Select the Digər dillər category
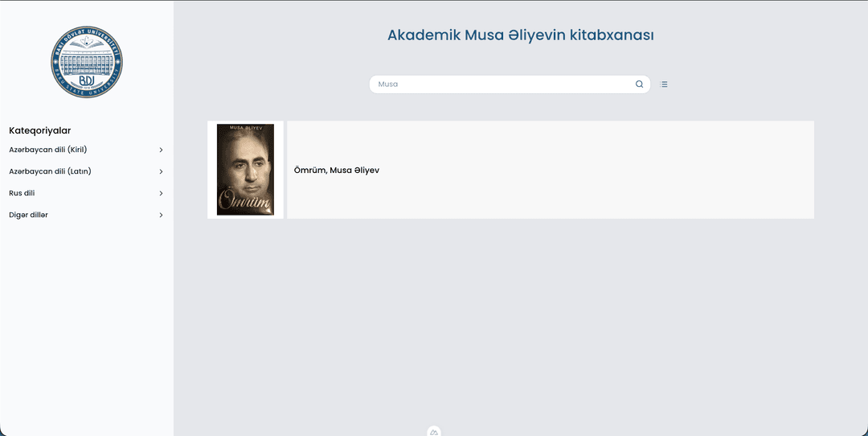The image size is (868, 436). [28, 215]
